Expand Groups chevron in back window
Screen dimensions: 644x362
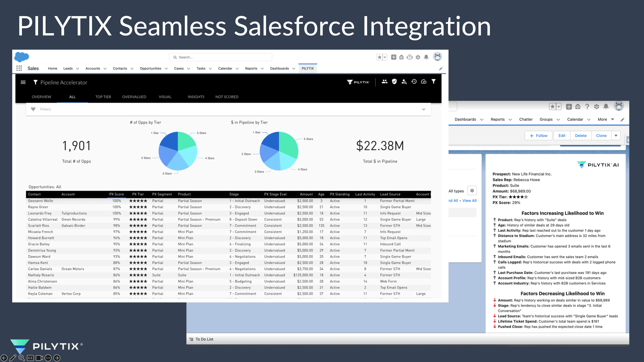pos(558,120)
